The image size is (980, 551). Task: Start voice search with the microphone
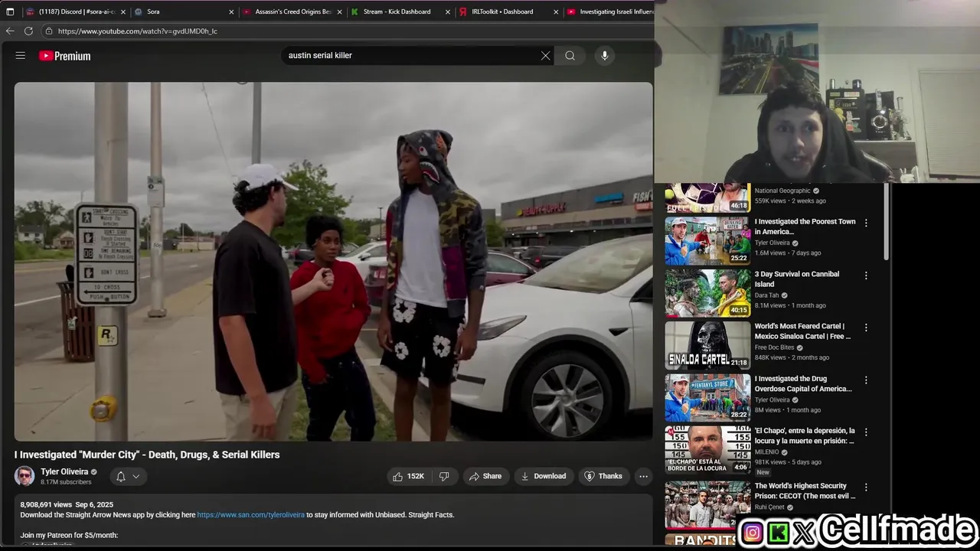tap(604, 56)
